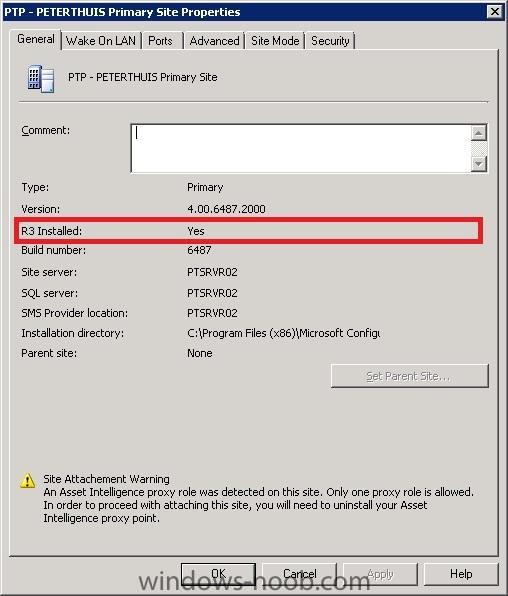Confirm with the OK button
Screen dimensions: 508x596
(x=218, y=574)
